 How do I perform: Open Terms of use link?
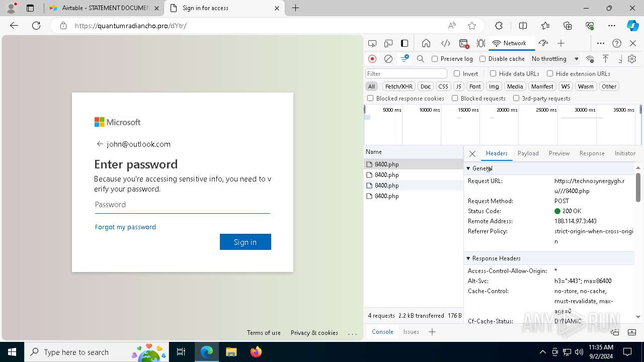pos(264,333)
